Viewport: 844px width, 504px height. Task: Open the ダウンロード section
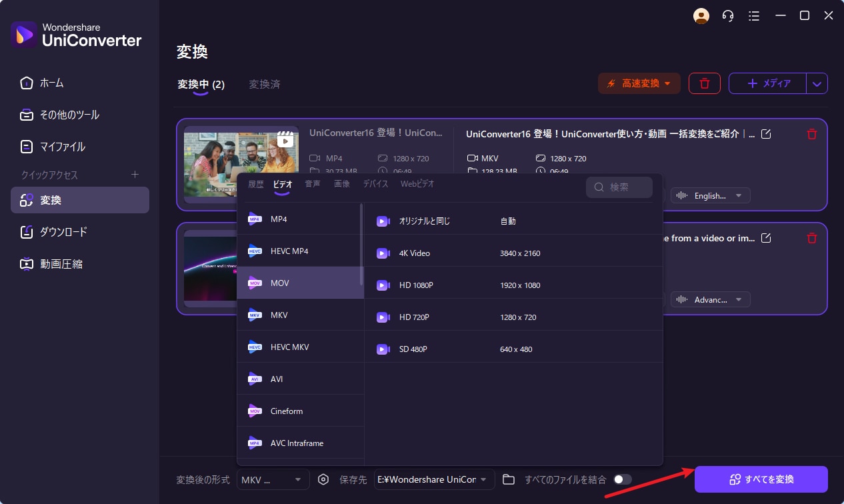coord(80,232)
